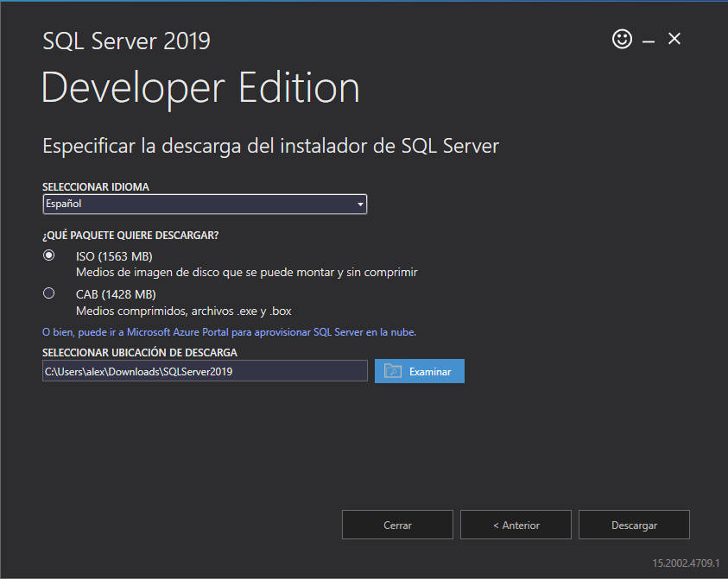Click the 'SQL Server 2019' title text
The height and width of the screenshot is (579, 728).
(x=126, y=41)
